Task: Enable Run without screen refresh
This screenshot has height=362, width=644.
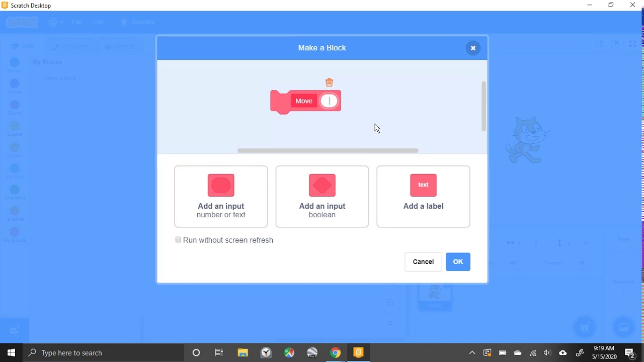Action: (x=178, y=240)
